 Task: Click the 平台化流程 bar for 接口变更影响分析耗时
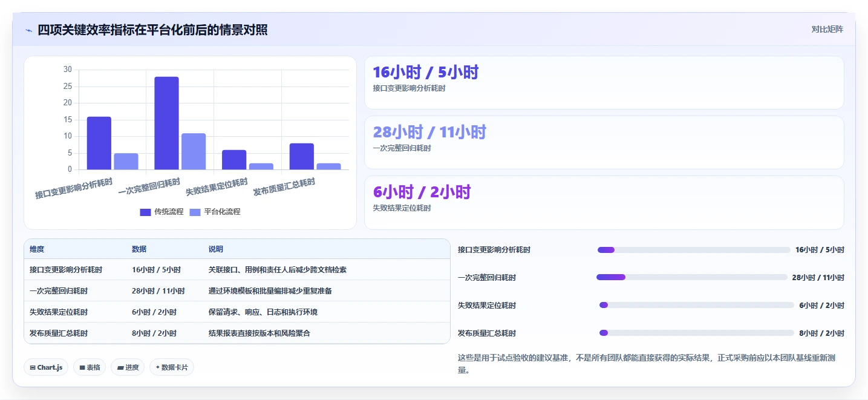click(126, 161)
